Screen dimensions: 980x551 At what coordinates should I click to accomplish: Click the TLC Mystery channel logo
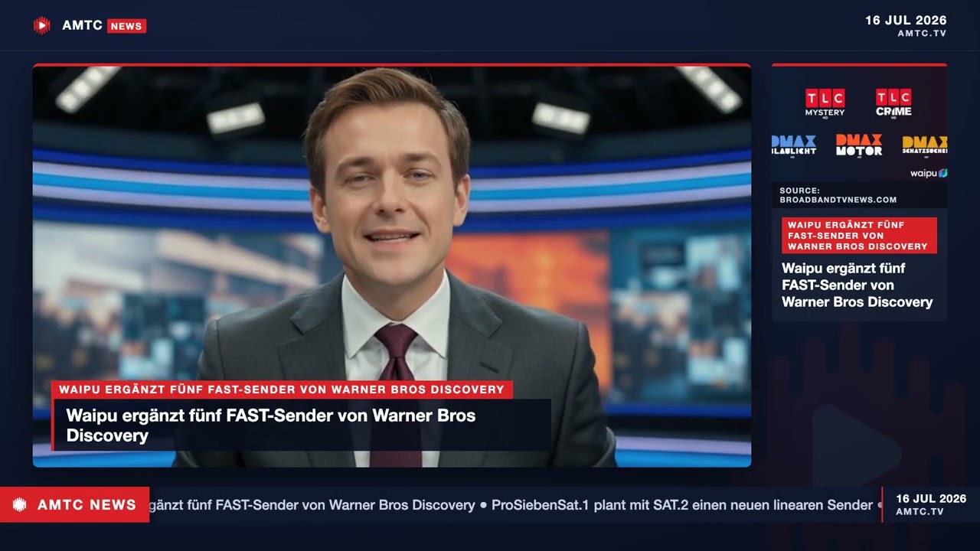click(x=825, y=103)
